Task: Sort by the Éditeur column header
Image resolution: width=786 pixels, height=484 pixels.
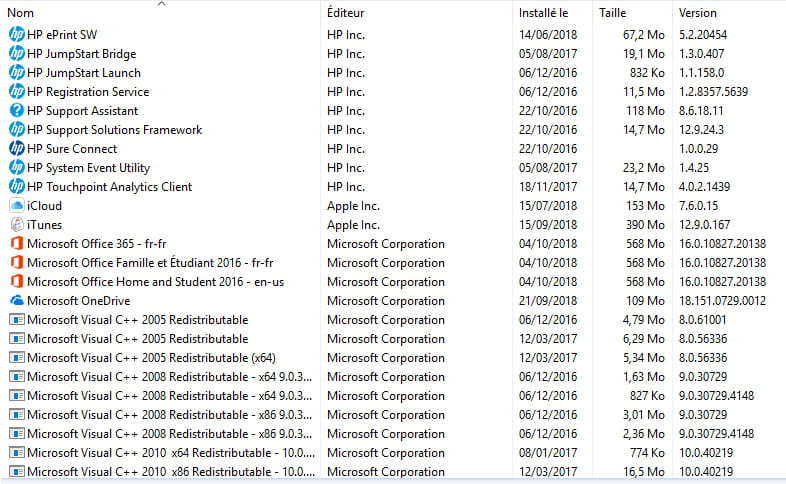Action: 345,13
